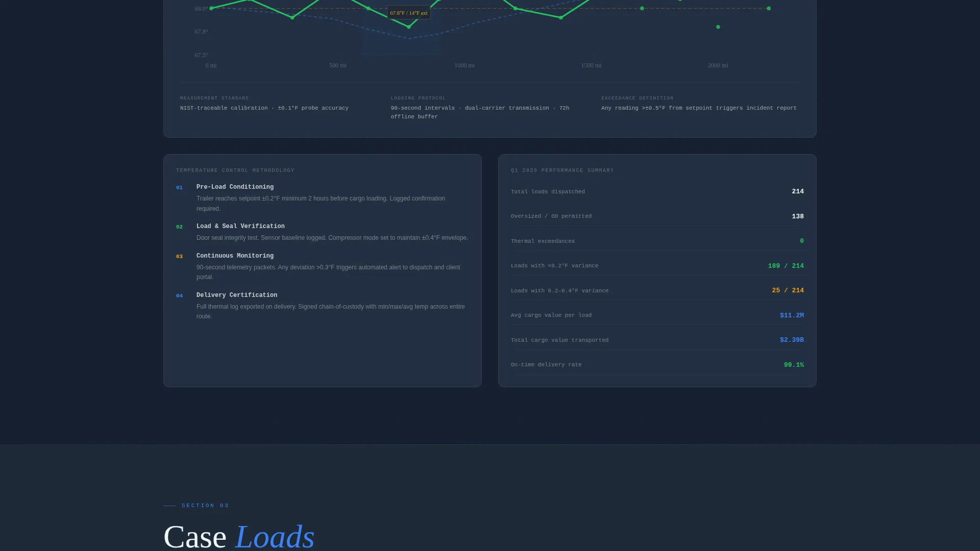Click the 1000 mi axis label
The image size is (980, 551).
coord(464,65)
